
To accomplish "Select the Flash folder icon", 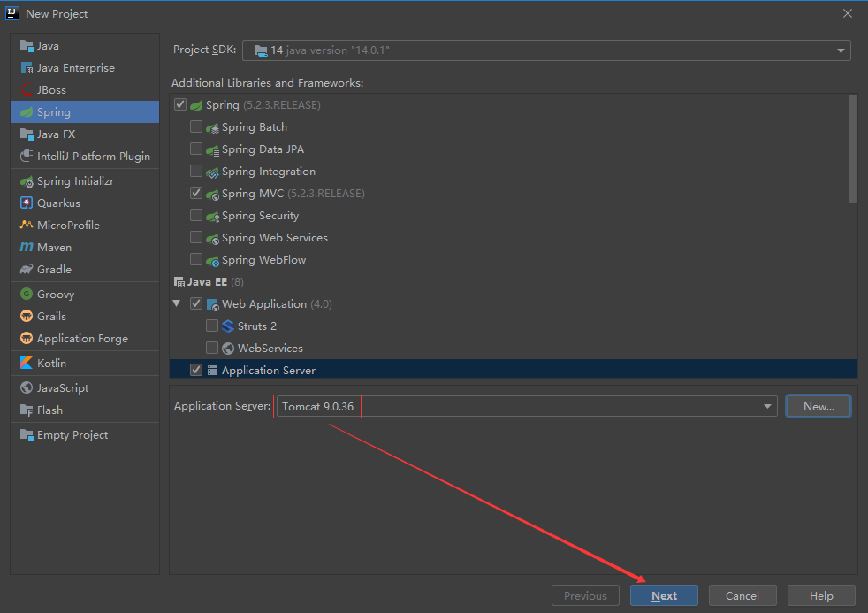I will click(x=27, y=410).
